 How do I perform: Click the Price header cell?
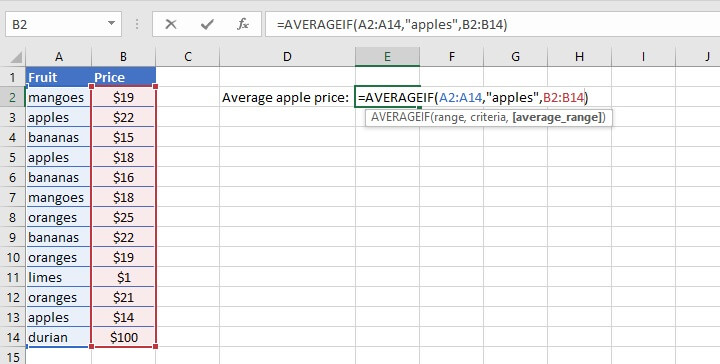pos(124,77)
